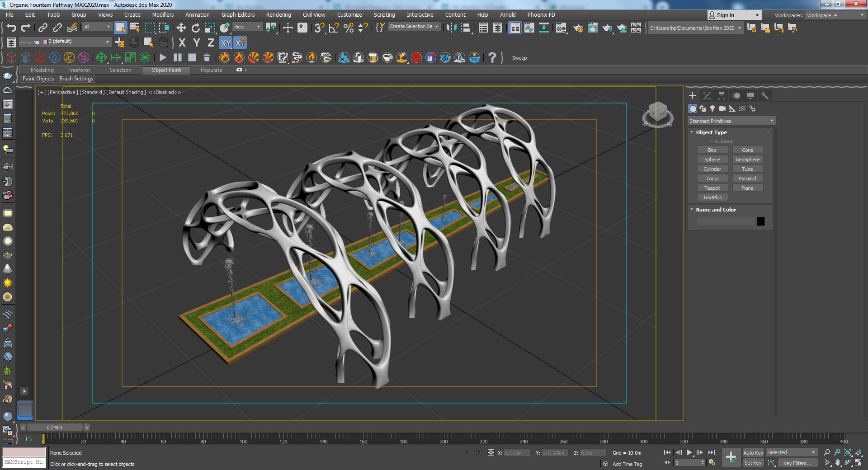Open the Standard Primitives dropdown
Image resolution: width=868 pixels, height=470 pixels.
tap(731, 121)
